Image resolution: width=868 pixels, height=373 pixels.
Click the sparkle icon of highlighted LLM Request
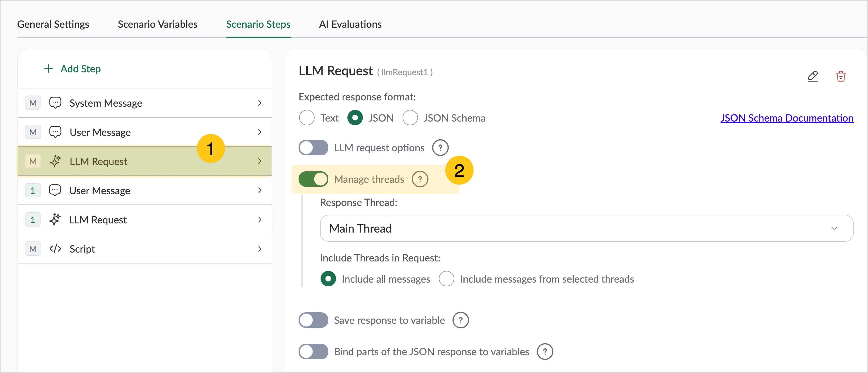pos(55,161)
